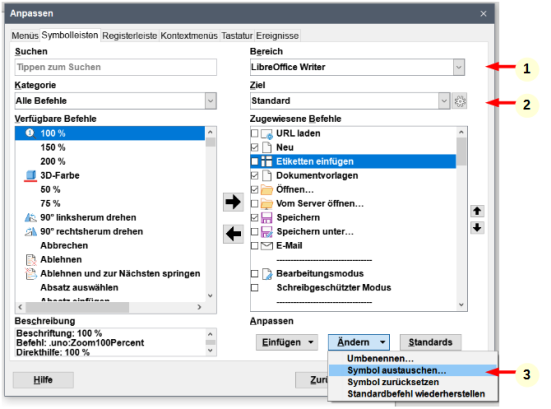Move selected command up with arrow

click(477, 211)
